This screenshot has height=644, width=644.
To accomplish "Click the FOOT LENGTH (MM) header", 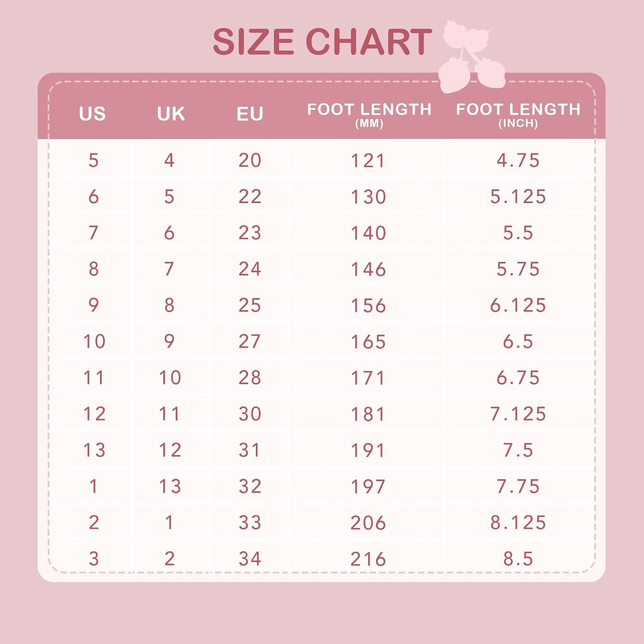I will click(369, 115).
